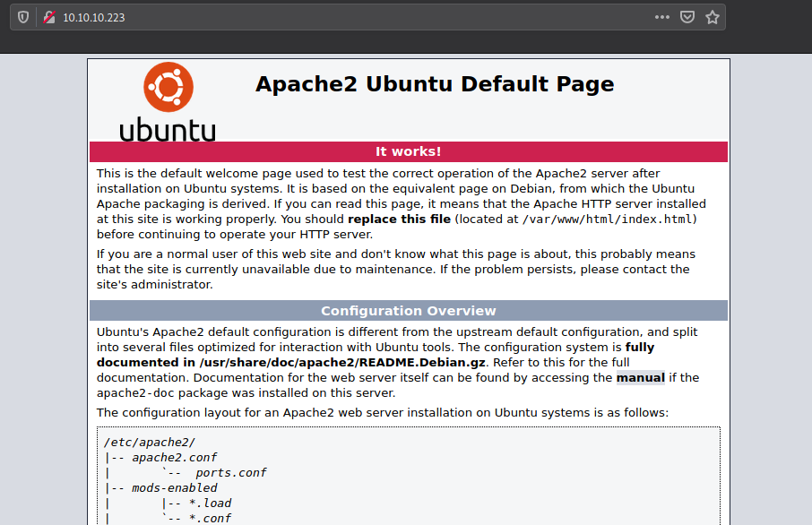
Task: Click the It works! banner text
Action: click(408, 151)
